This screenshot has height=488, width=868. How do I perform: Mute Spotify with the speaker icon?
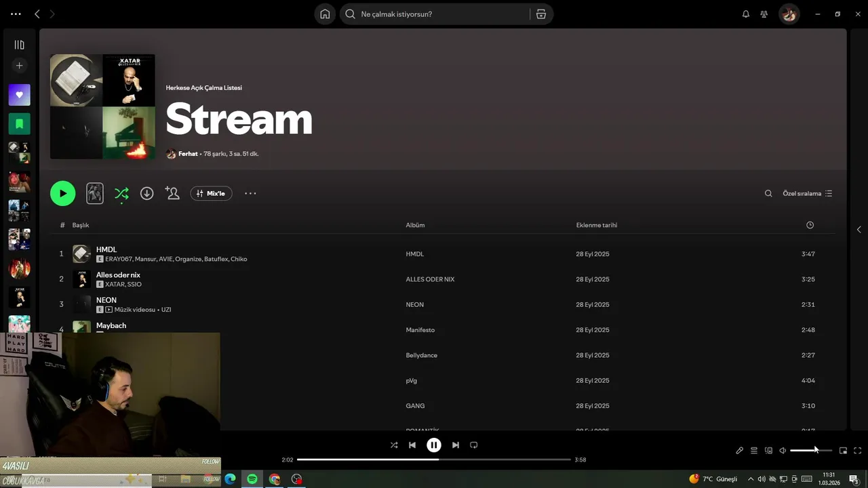[x=783, y=450]
